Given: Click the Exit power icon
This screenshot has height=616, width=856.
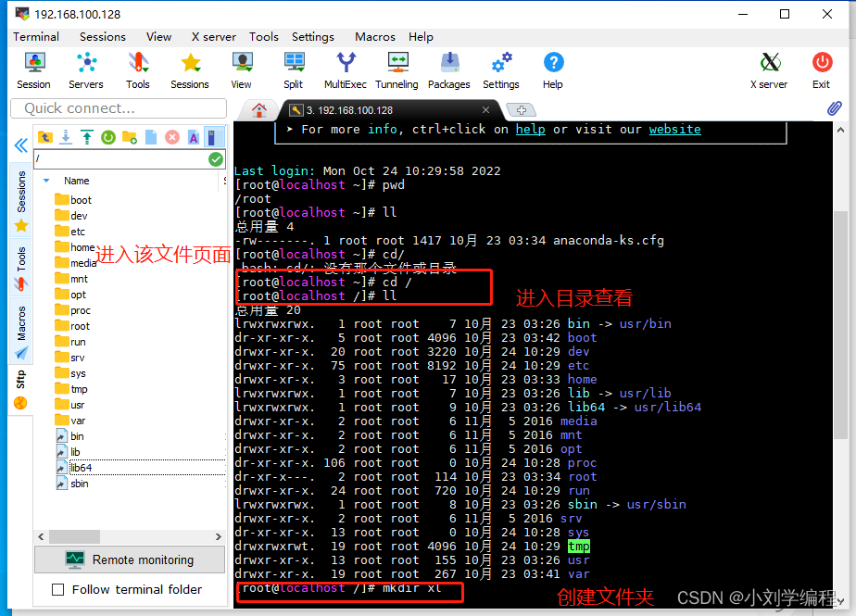Looking at the screenshot, I should (x=822, y=70).
